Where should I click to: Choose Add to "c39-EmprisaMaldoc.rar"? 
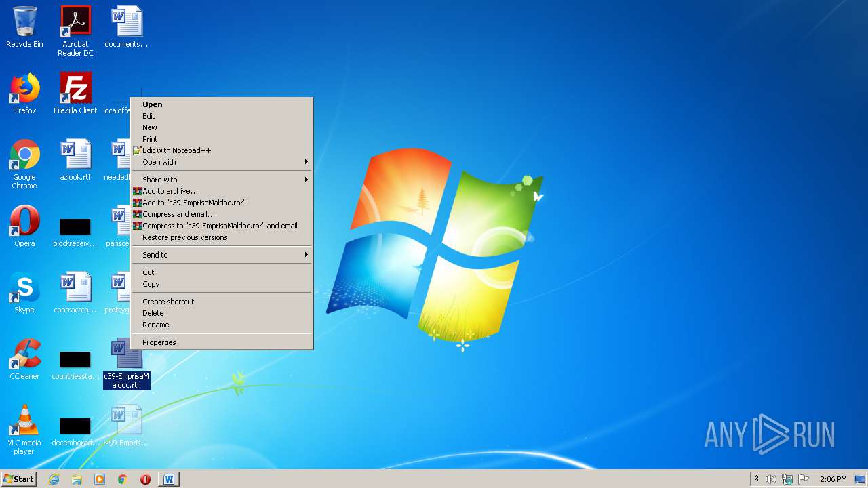[222, 203]
